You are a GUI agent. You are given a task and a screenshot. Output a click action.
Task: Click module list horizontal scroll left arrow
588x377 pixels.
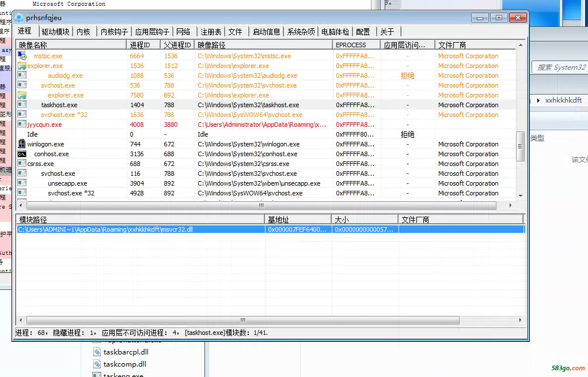[21, 321]
